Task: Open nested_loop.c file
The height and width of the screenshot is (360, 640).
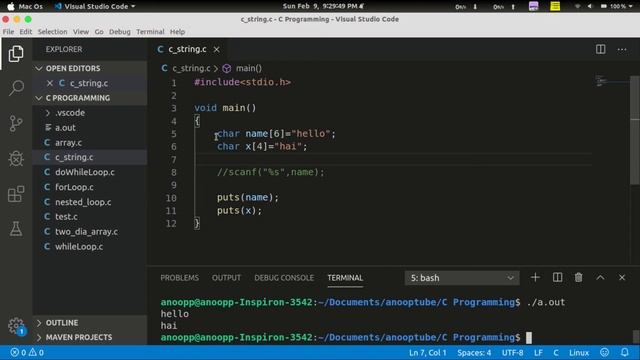Action: (x=90, y=202)
